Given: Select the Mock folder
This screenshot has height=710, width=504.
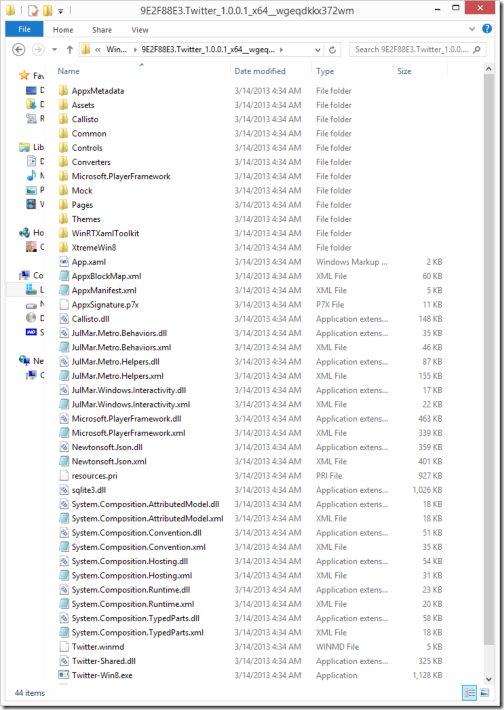Looking at the screenshot, I should [82, 191].
